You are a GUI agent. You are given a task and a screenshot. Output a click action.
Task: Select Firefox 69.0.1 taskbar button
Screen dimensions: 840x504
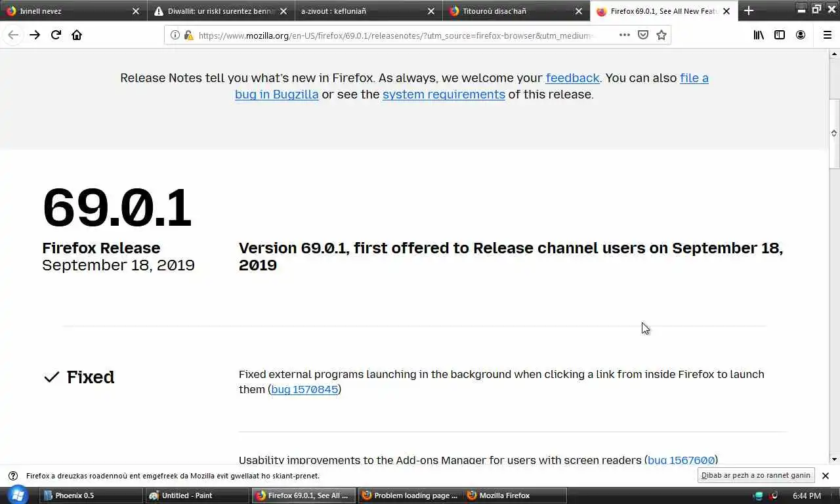coord(304,495)
